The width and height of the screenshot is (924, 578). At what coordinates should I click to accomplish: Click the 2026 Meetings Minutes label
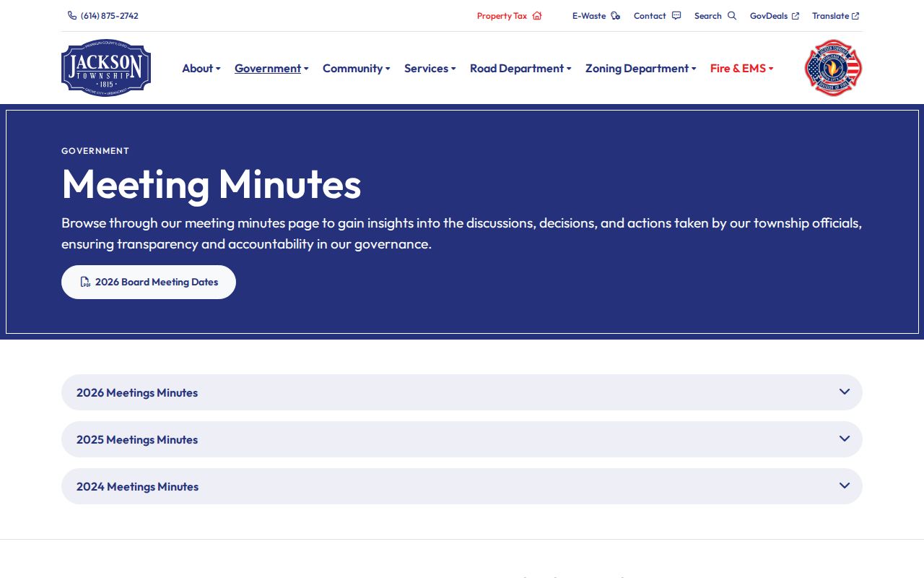click(x=137, y=392)
